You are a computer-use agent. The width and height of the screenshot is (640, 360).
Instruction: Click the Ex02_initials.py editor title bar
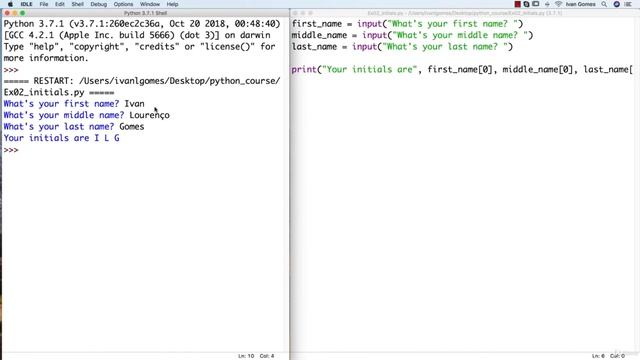[464, 13]
